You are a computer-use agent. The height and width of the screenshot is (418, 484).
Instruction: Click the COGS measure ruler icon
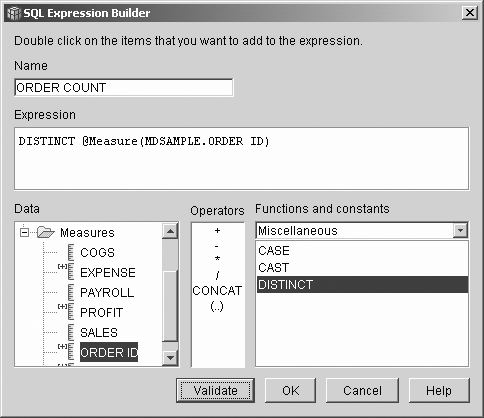tap(71, 252)
